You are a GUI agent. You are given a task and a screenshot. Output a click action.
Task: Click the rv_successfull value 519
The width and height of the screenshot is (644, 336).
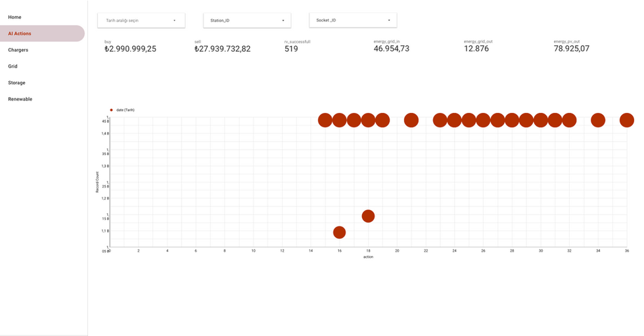tap(291, 49)
